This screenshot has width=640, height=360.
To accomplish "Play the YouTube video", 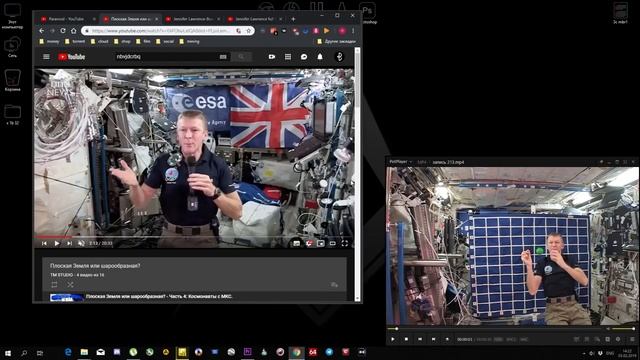I will point(57,243).
